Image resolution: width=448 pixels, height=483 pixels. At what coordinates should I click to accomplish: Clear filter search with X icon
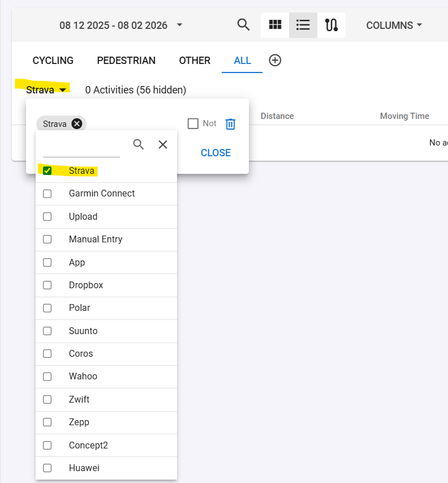pos(163,144)
